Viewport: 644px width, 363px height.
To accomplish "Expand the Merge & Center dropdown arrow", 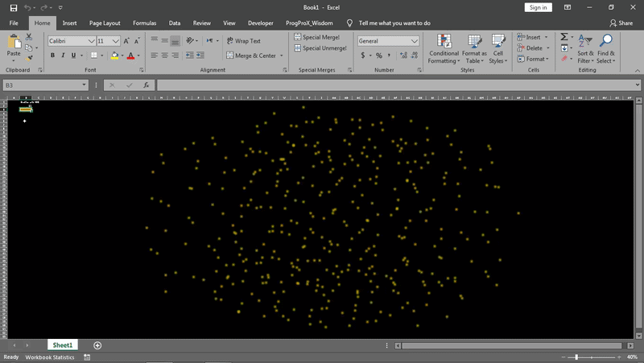I will click(281, 56).
